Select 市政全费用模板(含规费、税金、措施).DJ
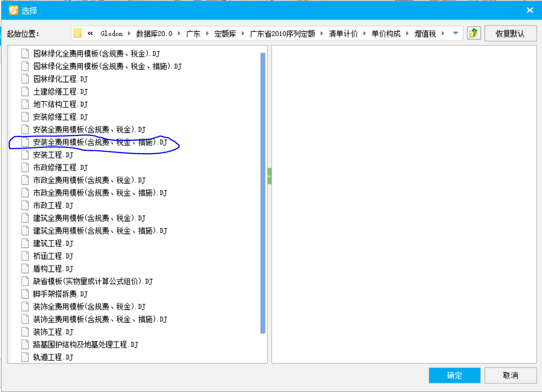This screenshot has width=542, height=392. 100,193
